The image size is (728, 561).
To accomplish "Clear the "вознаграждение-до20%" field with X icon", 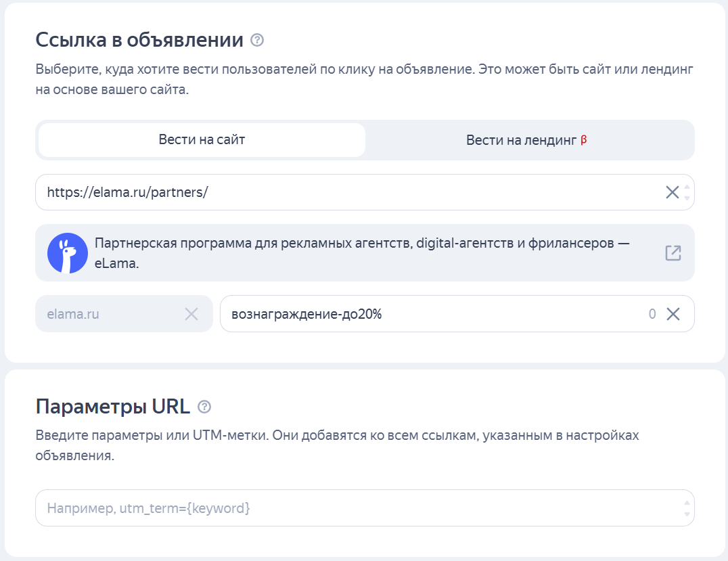I will [674, 313].
